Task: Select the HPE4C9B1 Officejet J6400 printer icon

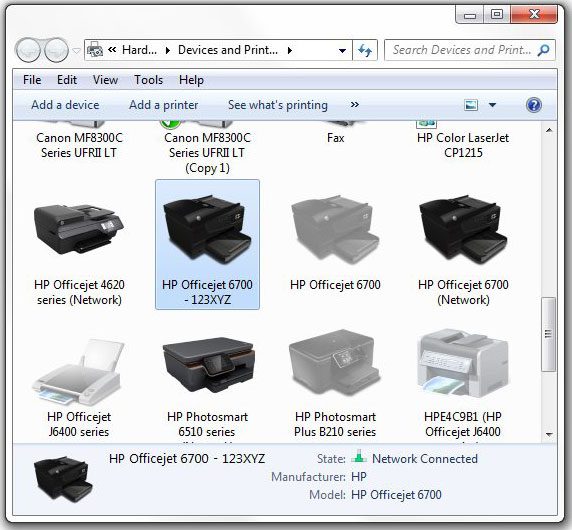Action: pyautogui.click(x=463, y=364)
